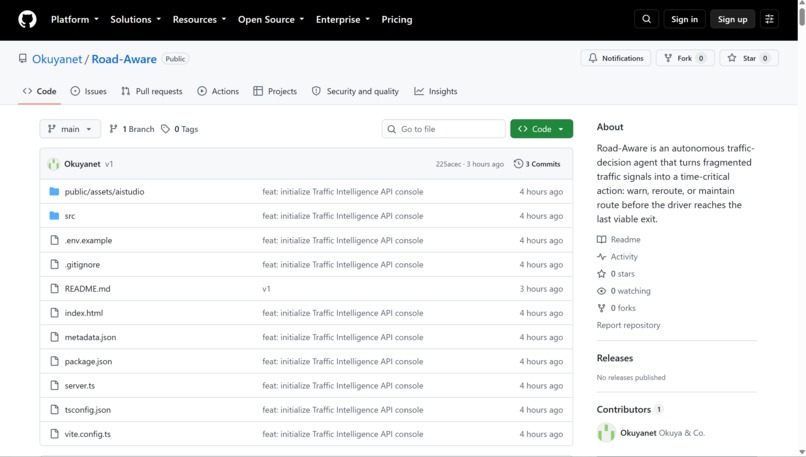Open the Pricing page
This screenshot has width=806, height=457.
tap(397, 20)
